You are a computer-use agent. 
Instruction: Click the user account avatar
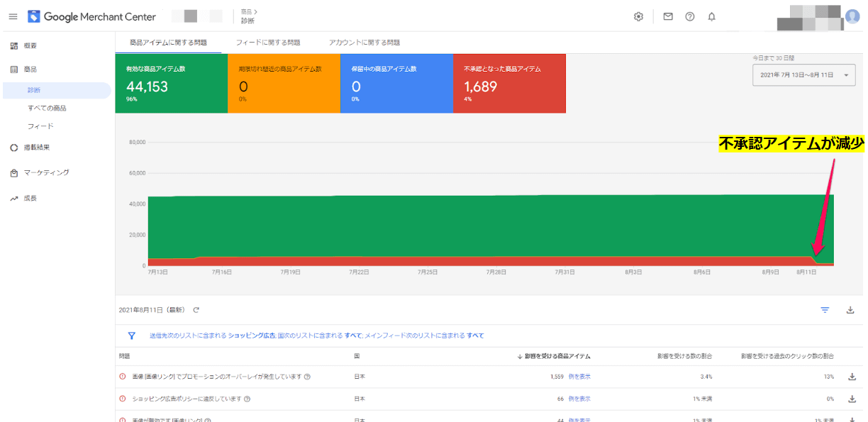[x=852, y=16]
